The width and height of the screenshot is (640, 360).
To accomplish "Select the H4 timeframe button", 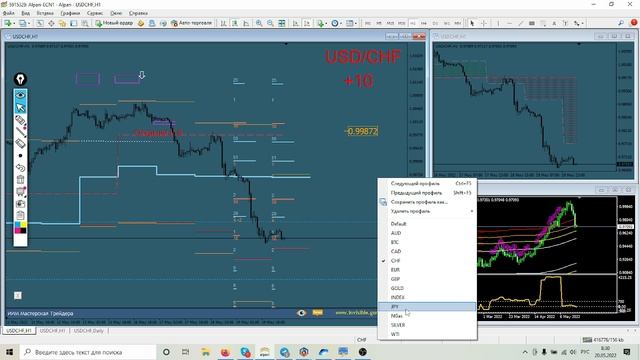I will 424,23.
